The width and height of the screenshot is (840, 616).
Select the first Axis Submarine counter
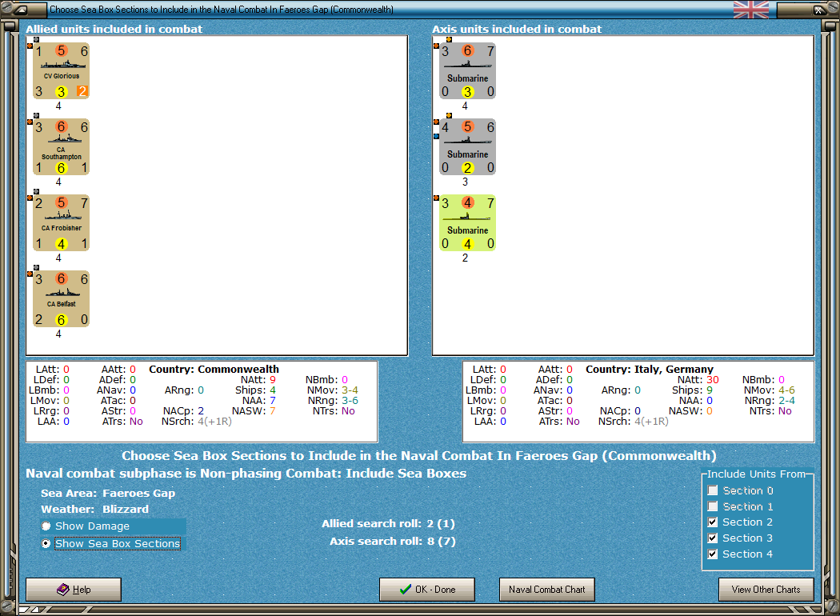[x=467, y=70]
